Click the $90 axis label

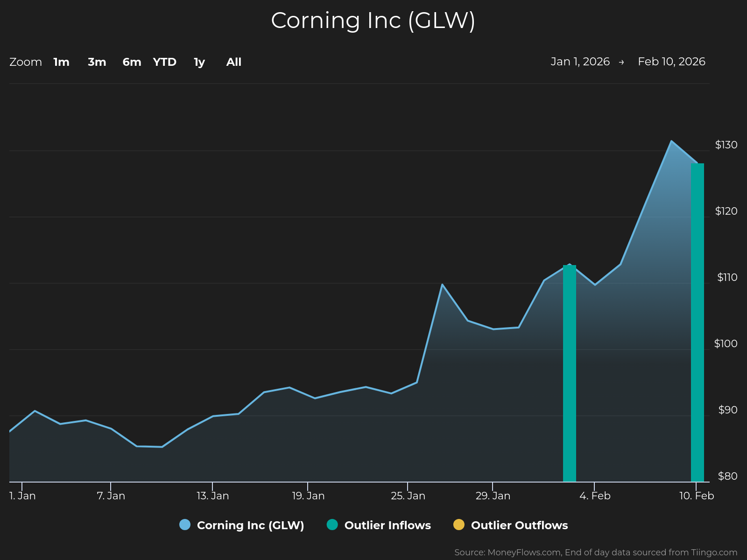coord(728,410)
